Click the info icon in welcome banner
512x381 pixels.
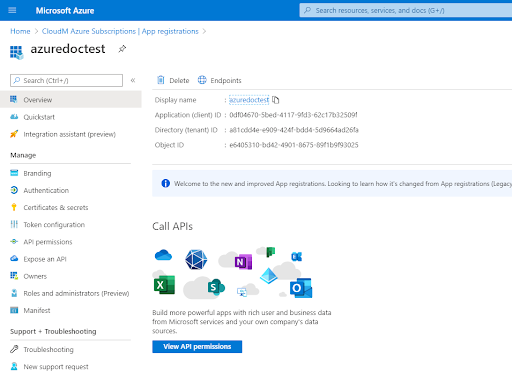click(x=166, y=183)
